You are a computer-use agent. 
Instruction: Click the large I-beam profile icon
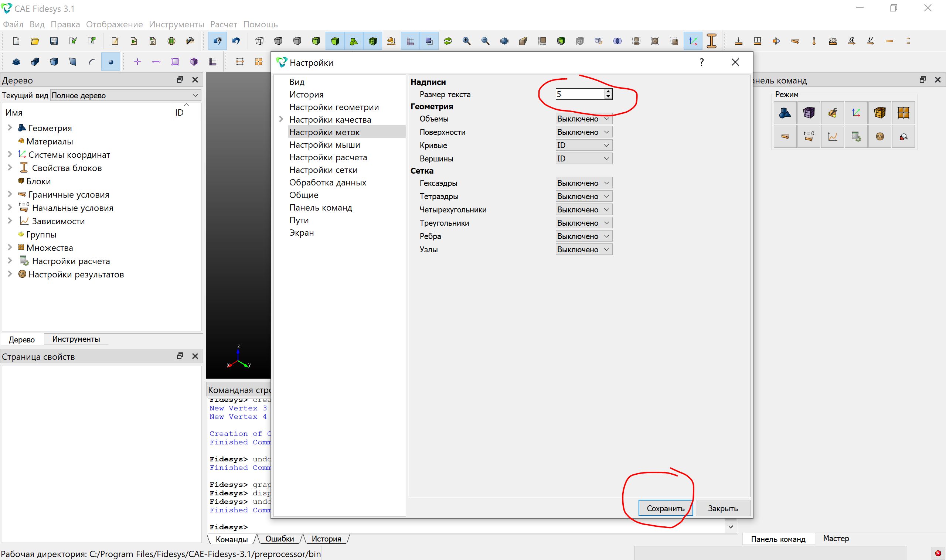click(x=712, y=41)
